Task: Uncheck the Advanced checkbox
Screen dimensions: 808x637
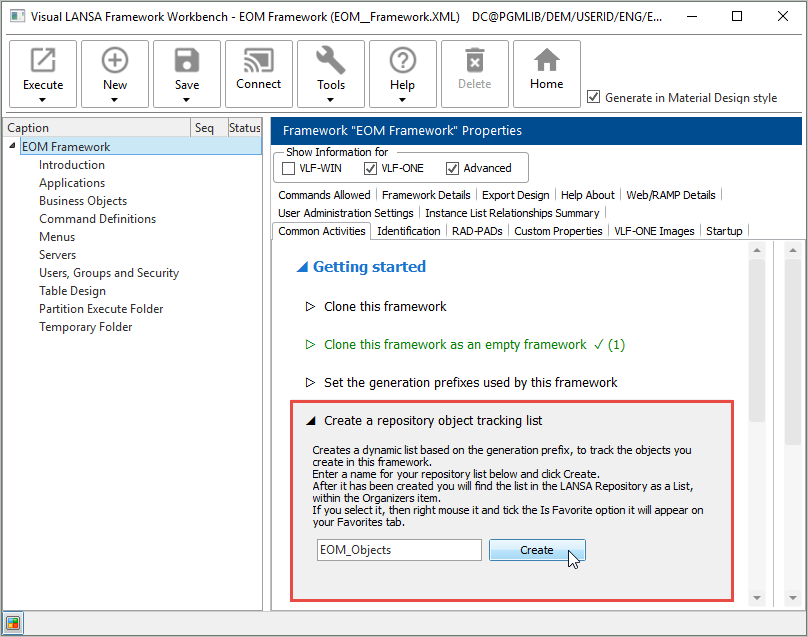Action: click(452, 169)
